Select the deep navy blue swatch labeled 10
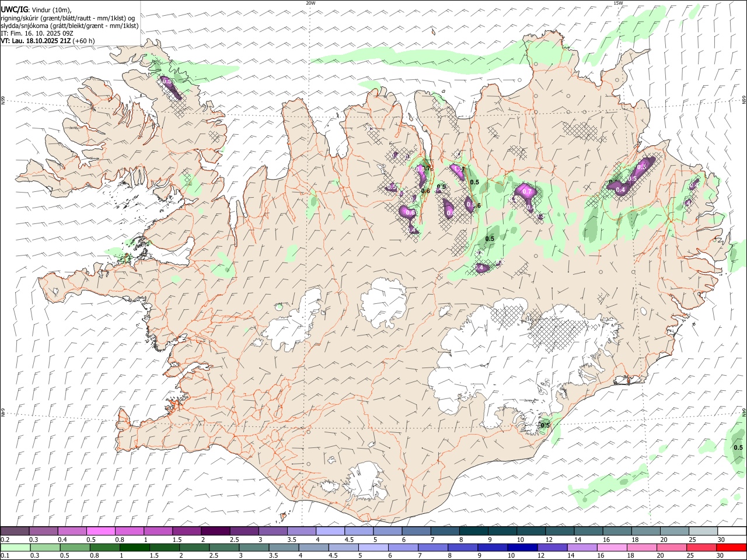The height and width of the screenshot is (560, 747). point(522,548)
